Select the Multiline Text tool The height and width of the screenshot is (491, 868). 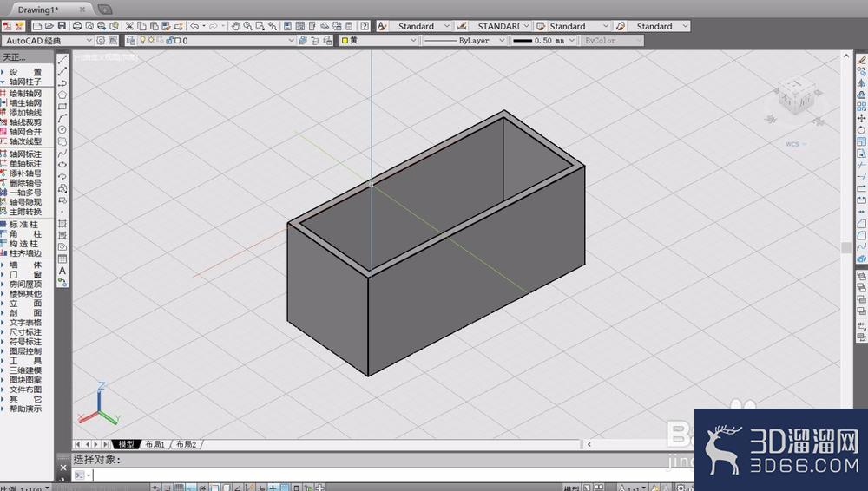[62, 271]
